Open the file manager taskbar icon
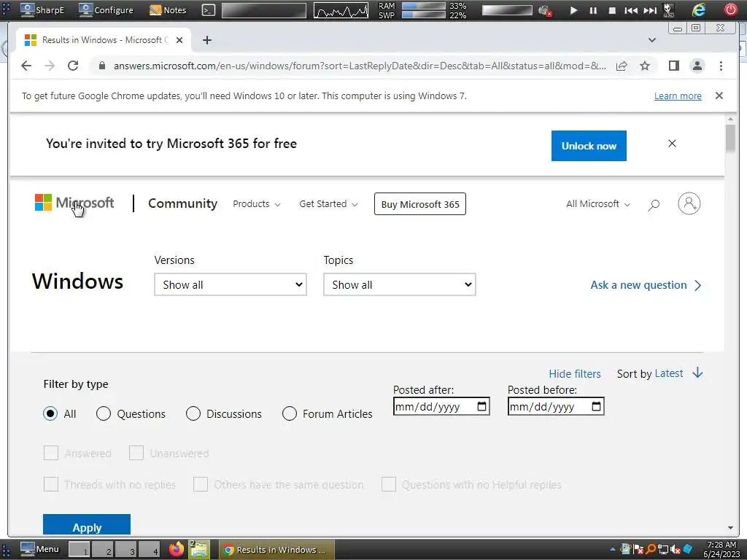Image resolution: width=747 pixels, height=560 pixels. pos(198,549)
